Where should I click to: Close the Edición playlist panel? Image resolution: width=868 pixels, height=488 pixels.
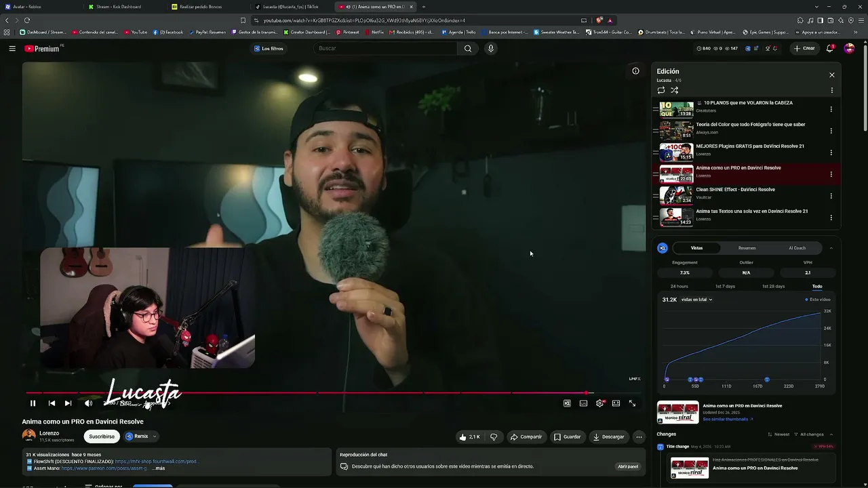[832, 75]
